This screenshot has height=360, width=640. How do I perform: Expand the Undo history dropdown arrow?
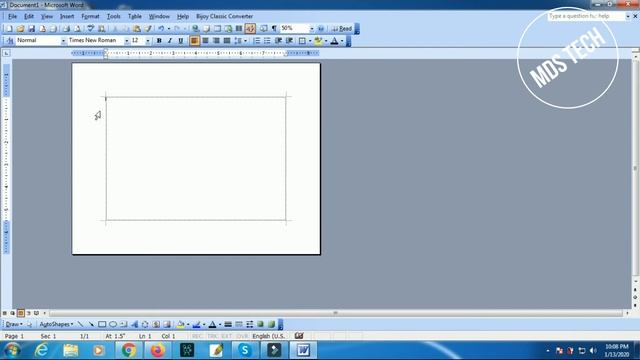[169, 29]
